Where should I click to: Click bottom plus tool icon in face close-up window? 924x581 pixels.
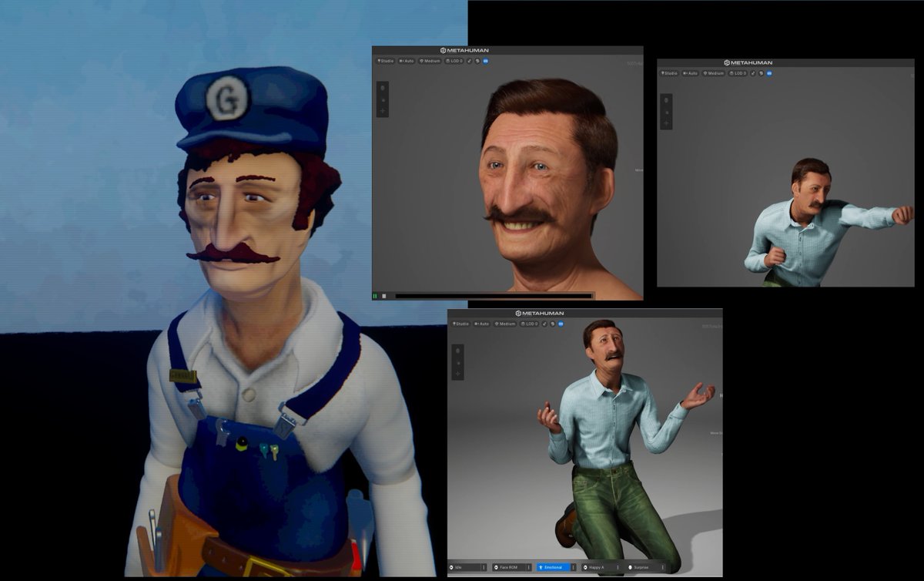[383, 111]
